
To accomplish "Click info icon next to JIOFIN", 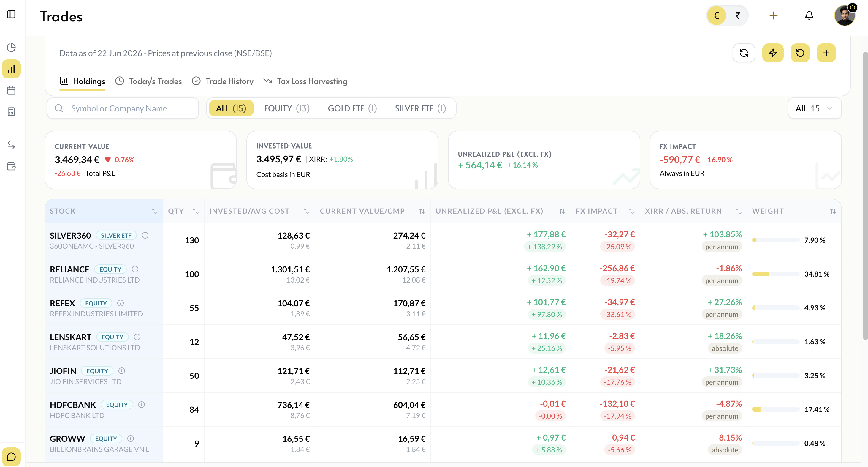I will tap(122, 370).
